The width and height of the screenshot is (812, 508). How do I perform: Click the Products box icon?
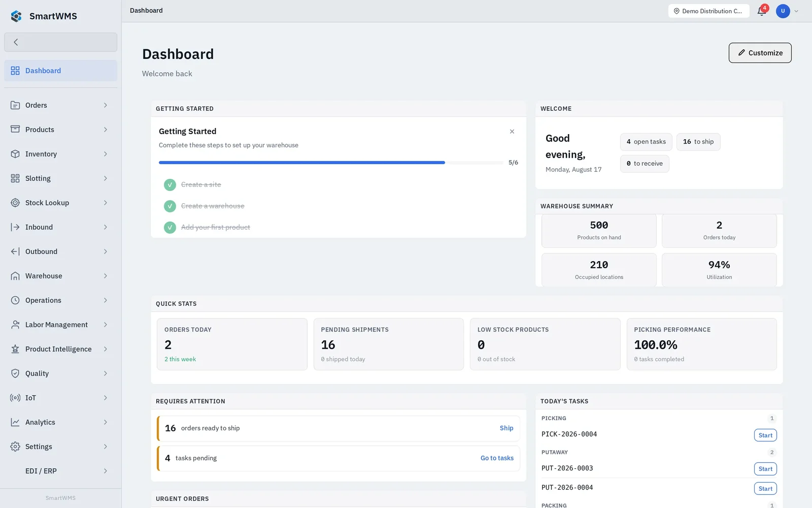tap(15, 130)
